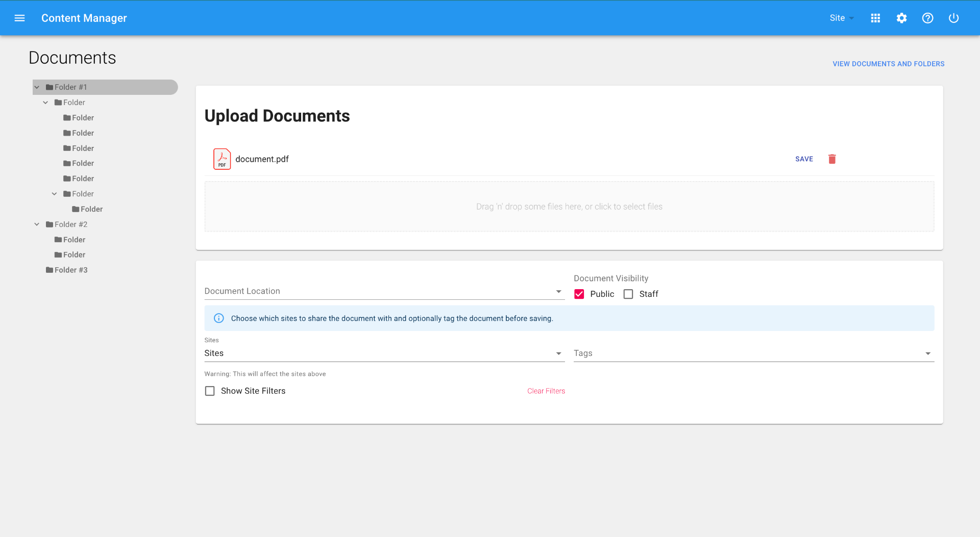Click the power logout icon
Screen dimensions: 980x537
(x=953, y=18)
